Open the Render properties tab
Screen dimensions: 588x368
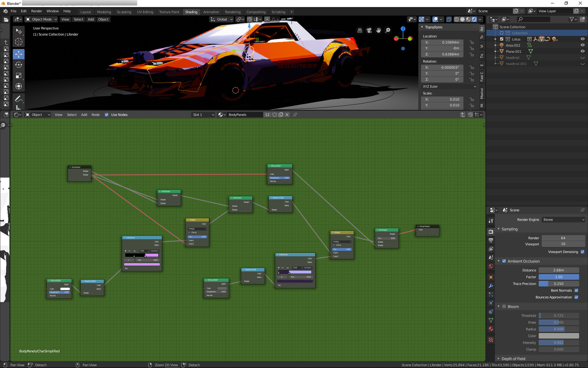491,231
